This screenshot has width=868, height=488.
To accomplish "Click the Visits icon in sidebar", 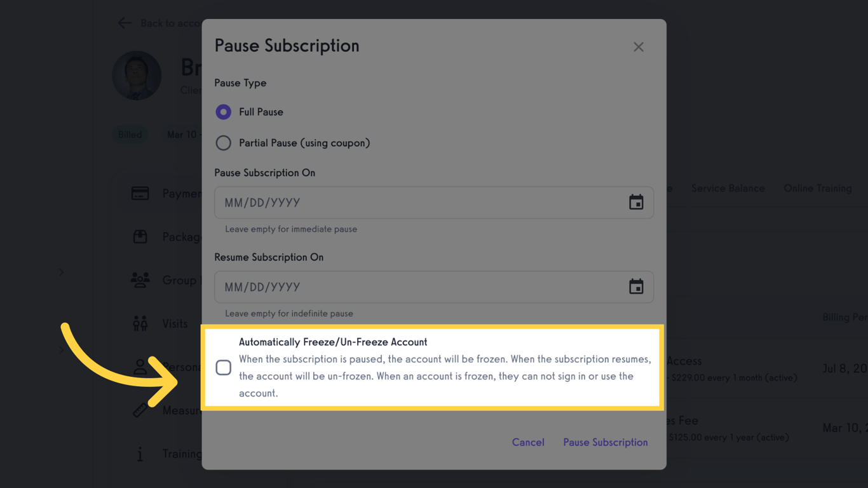I will click(x=140, y=323).
